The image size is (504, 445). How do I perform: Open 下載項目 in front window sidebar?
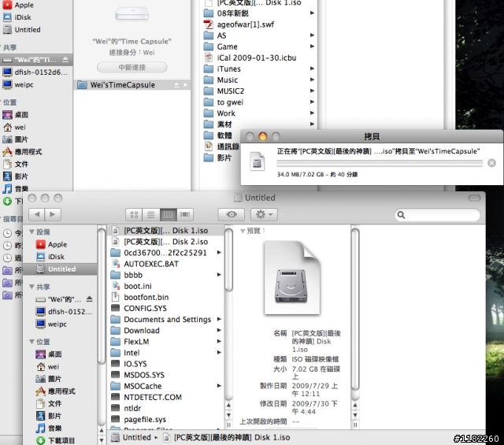(x=55, y=440)
